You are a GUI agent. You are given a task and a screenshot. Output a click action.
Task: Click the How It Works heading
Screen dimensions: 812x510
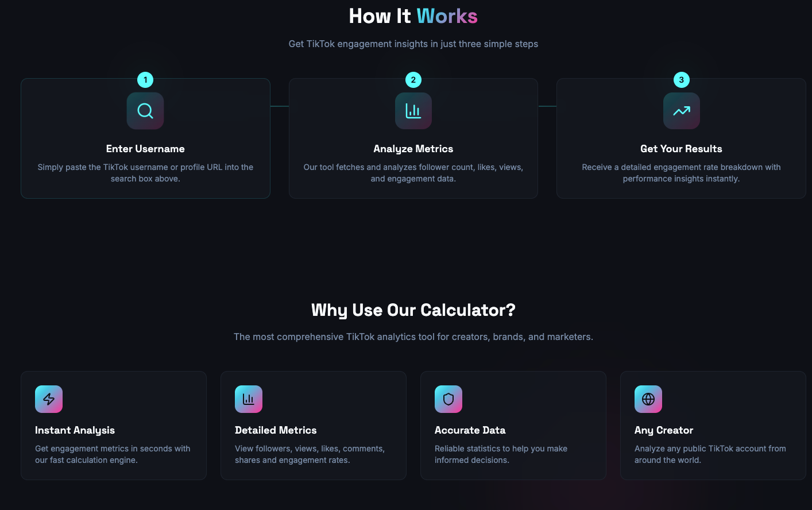pyautogui.click(x=413, y=16)
